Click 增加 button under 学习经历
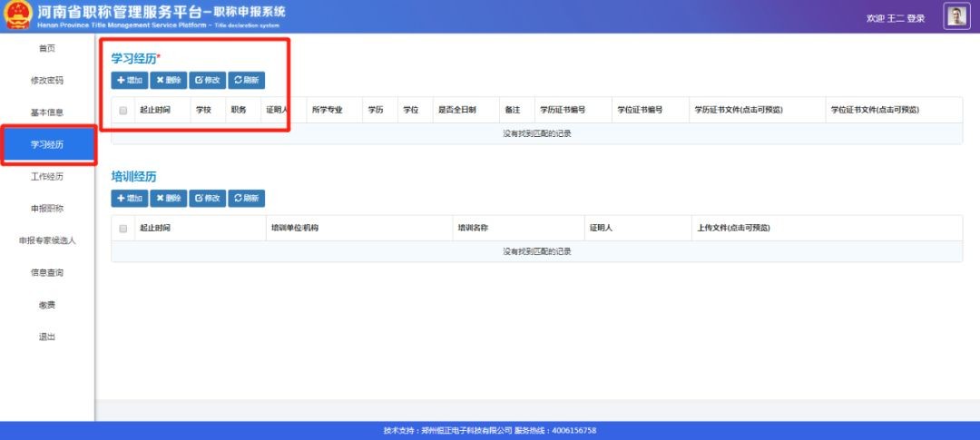The width and height of the screenshot is (980, 440). click(130, 80)
